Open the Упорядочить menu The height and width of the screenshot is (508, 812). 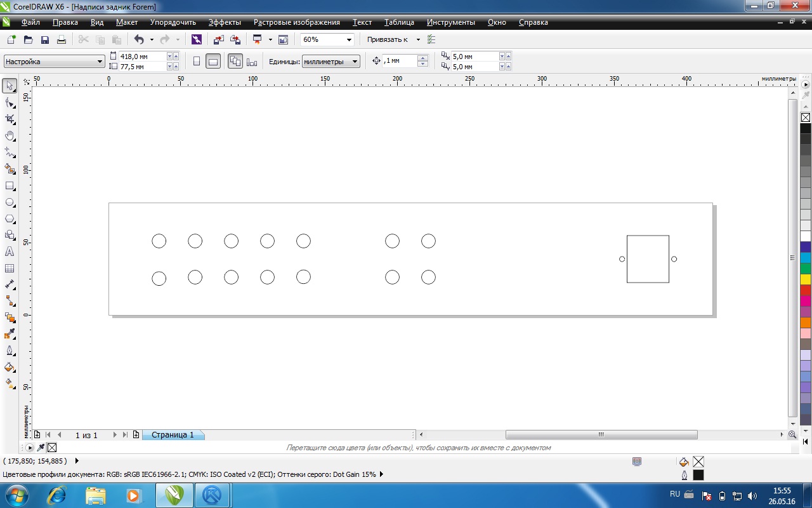click(x=173, y=22)
